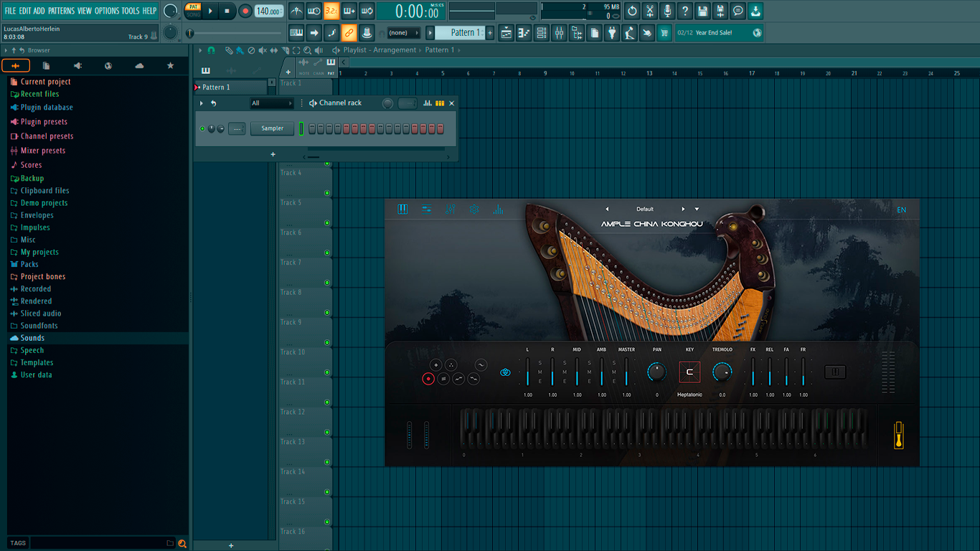Click the undo history circular arrow icon
This screenshot has width=980, height=551.
(632, 11)
